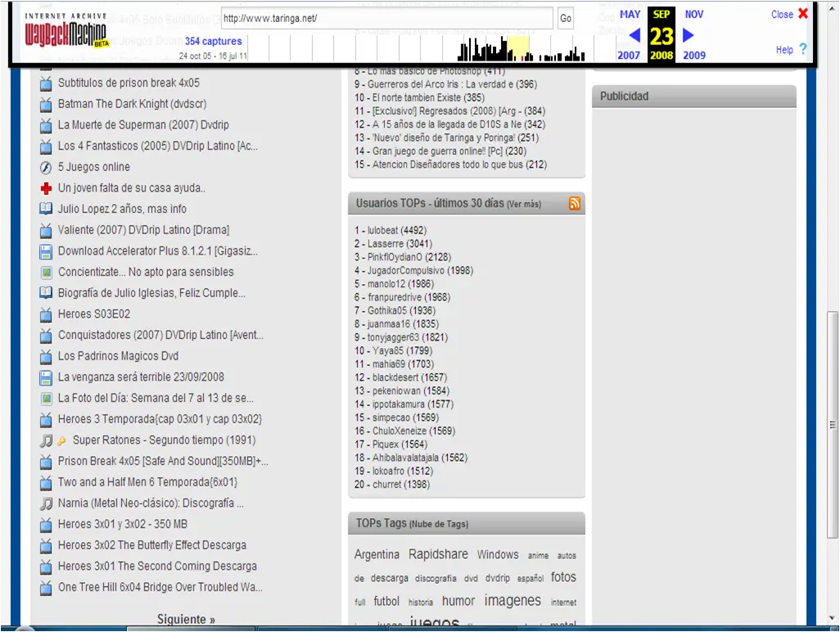Click TV icon beside Batman The Dark Knight
This screenshot has height=632, width=840.
tap(46, 105)
